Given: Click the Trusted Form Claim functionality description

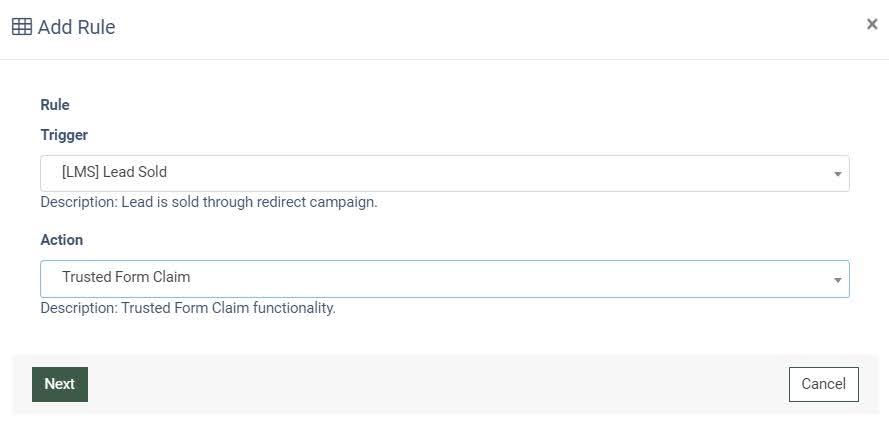Looking at the screenshot, I should click(228, 308).
